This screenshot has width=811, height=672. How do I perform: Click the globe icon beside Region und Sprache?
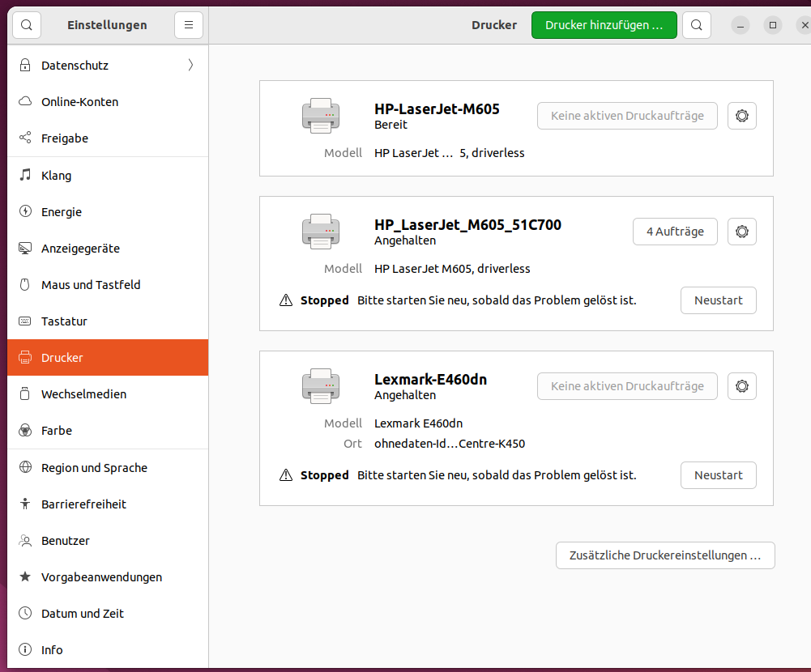25,467
